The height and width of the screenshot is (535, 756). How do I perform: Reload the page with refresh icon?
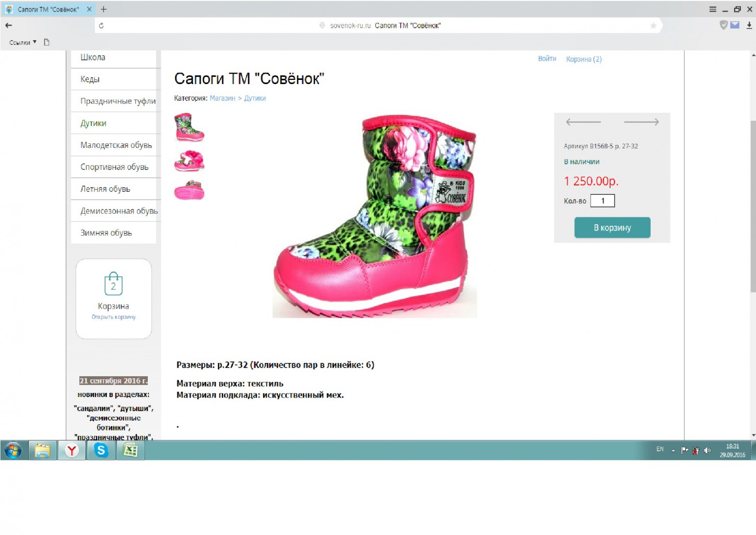101,25
